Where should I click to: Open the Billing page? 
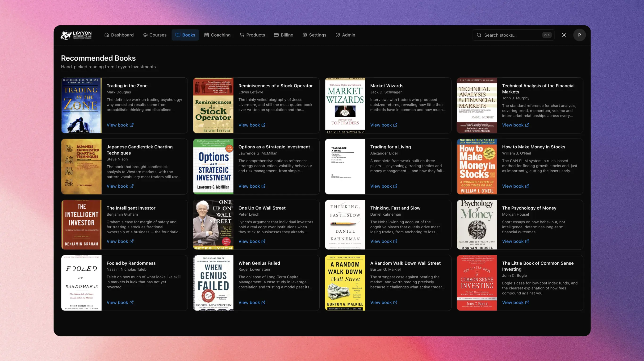coord(284,35)
